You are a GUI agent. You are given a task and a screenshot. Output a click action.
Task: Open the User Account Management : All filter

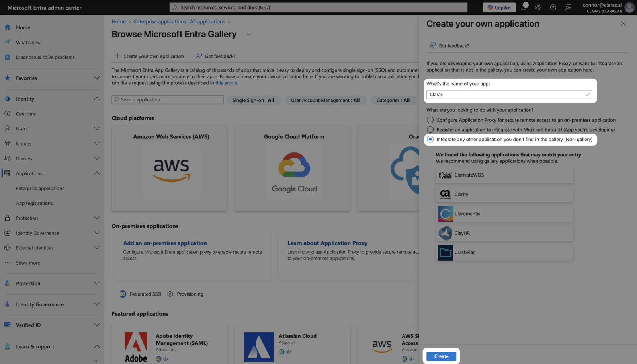[x=325, y=100]
